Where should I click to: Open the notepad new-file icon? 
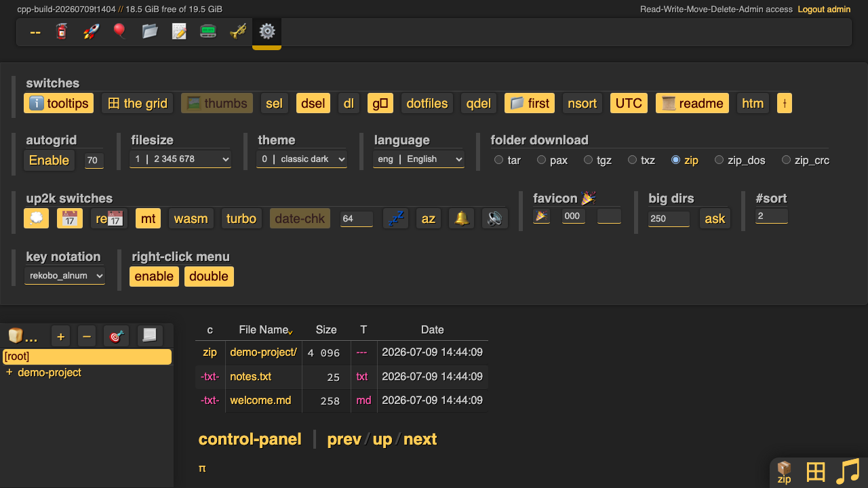click(x=179, y=32)
